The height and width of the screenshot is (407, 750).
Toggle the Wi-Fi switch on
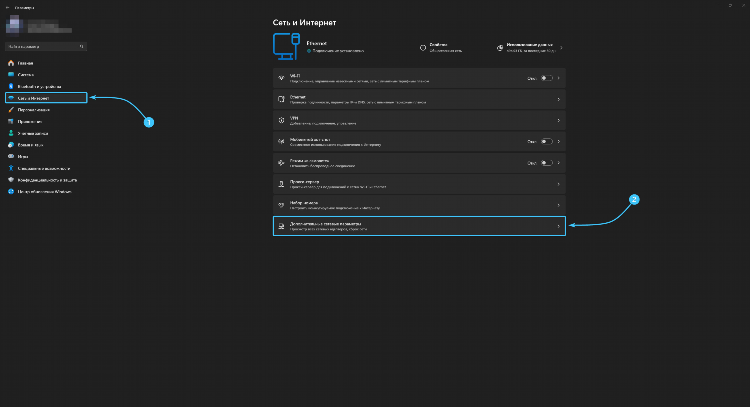pos(547,78)
